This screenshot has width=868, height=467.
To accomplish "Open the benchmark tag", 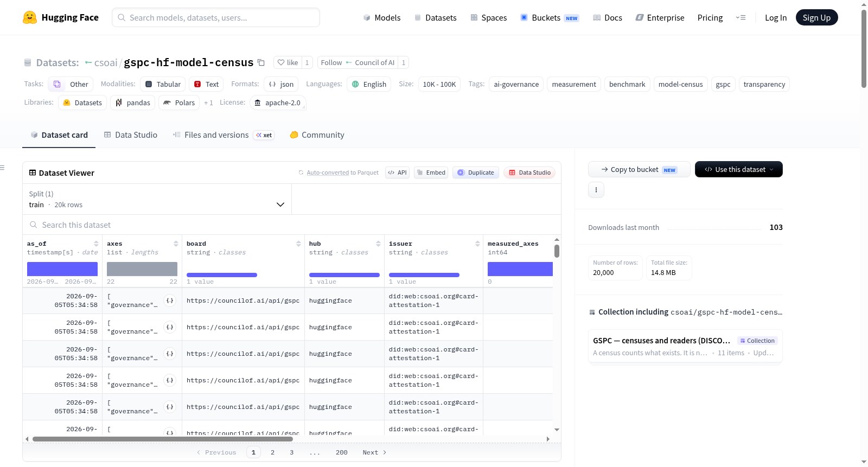I will tap(627, 84).
